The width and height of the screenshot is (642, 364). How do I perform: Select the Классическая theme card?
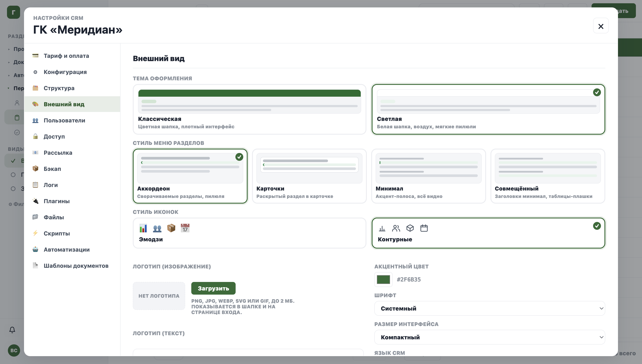(249, 109)
